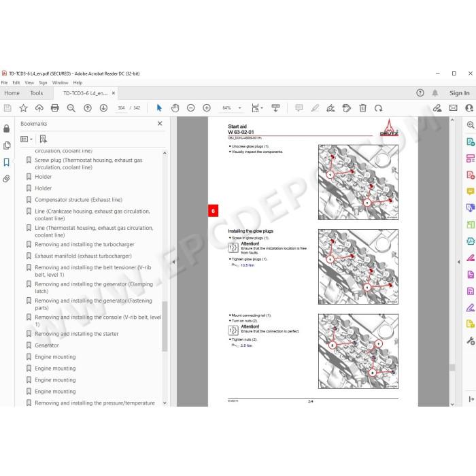Open bookmark Exhaust manifold (exhaust turbocharger)
The width and height of the screenshot is (476, 476).
pyautogui.click(x=83, y=256)
